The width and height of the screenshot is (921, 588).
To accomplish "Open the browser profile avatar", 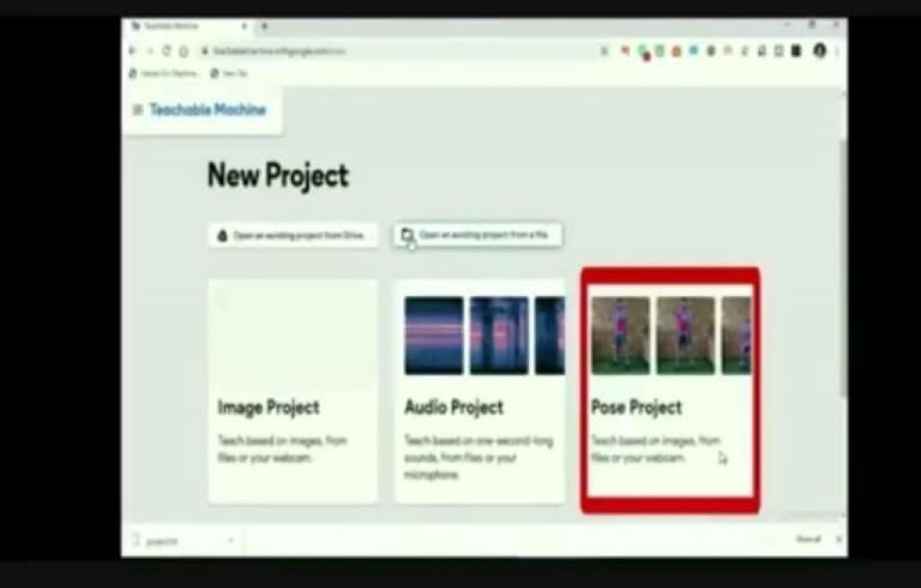I will click(x=819, y=51).
